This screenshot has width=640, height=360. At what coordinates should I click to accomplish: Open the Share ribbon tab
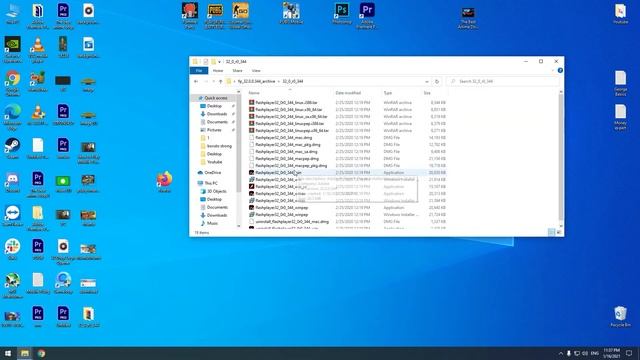pos(237,71)
